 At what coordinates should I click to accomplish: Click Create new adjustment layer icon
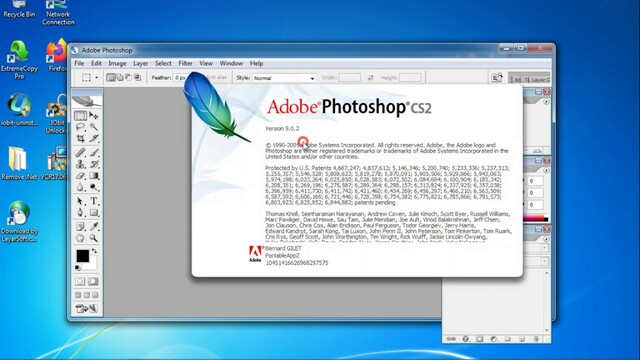point(494,339)
